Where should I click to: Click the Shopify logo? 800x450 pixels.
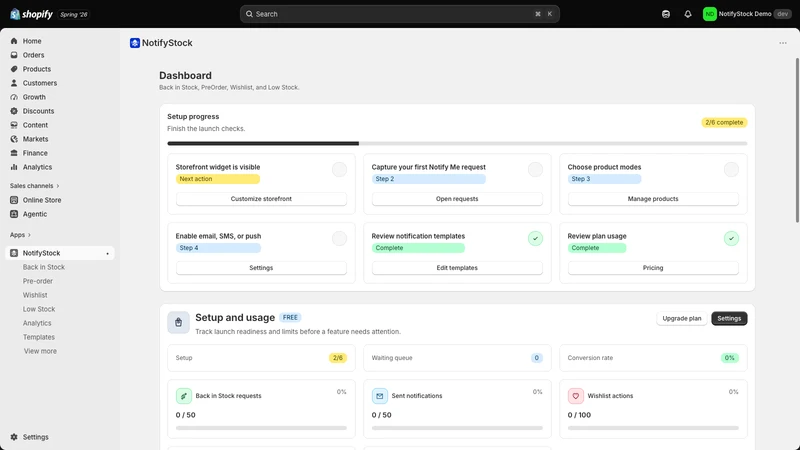coord(31,14)
